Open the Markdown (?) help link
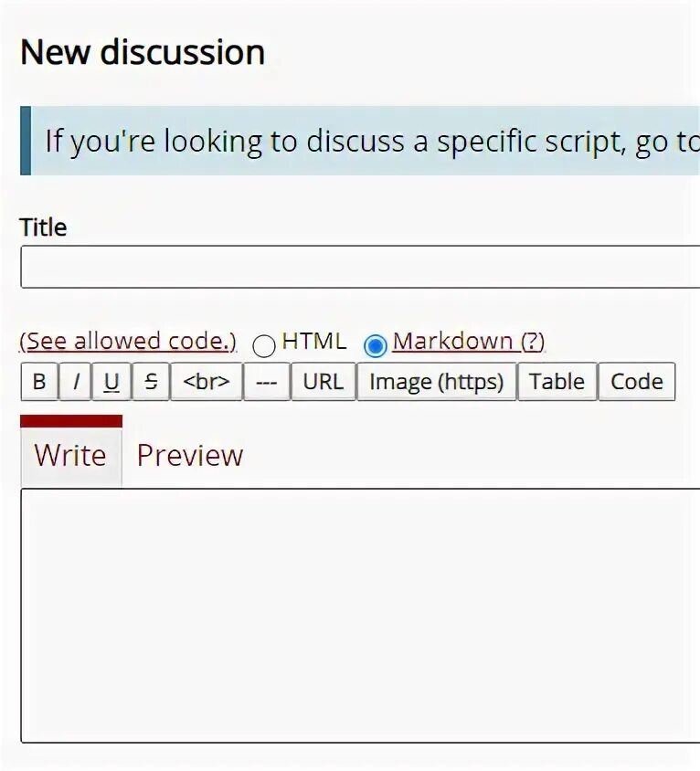The width and height of the screenshot is (700, 771). point(469,342)
